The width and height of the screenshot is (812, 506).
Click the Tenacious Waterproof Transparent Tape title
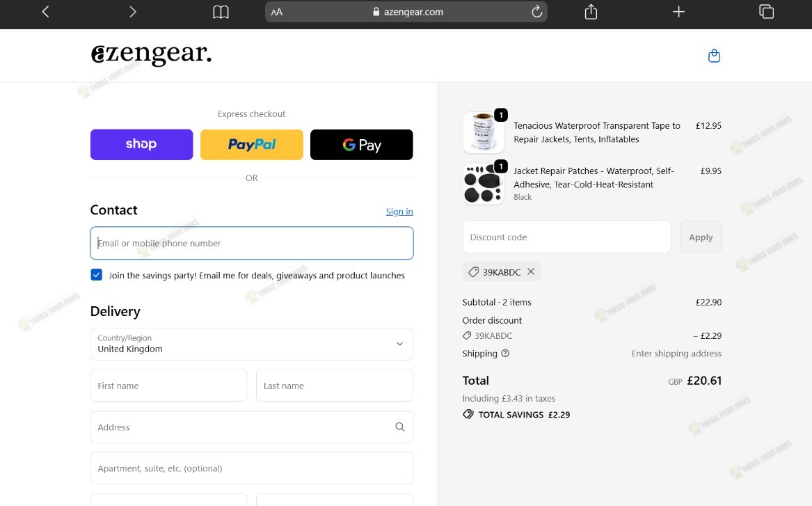(x=597, y=132)
